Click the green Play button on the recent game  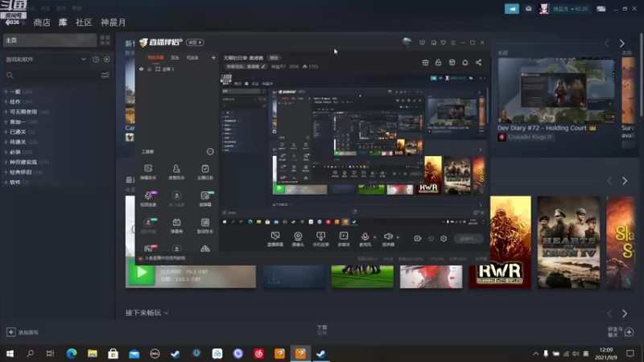click(x=142, y=273)
